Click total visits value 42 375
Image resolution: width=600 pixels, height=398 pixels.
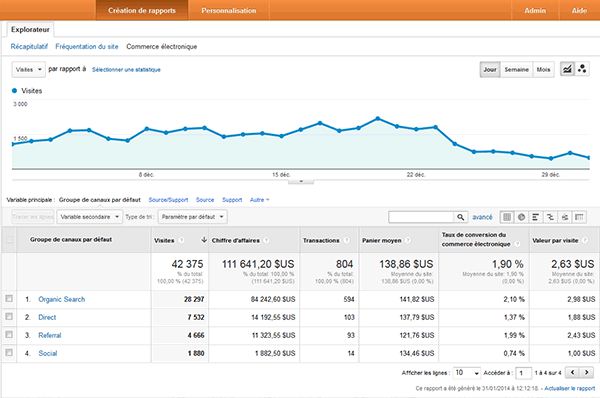coord(187,264)
